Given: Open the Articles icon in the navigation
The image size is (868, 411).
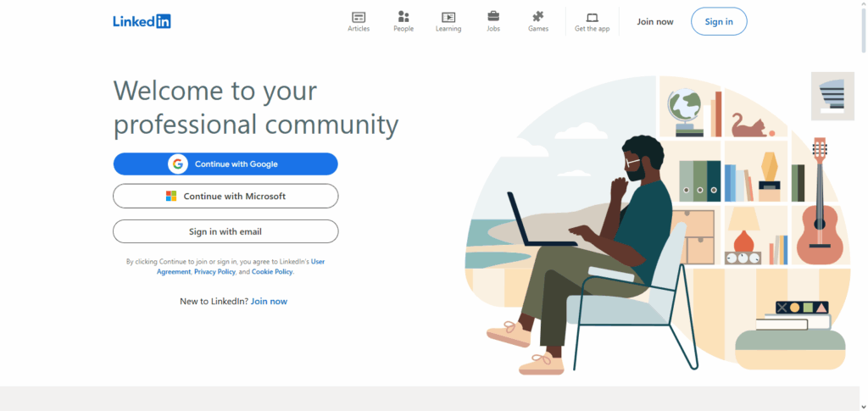Looking at the screenshot, I should coord(359,17).
